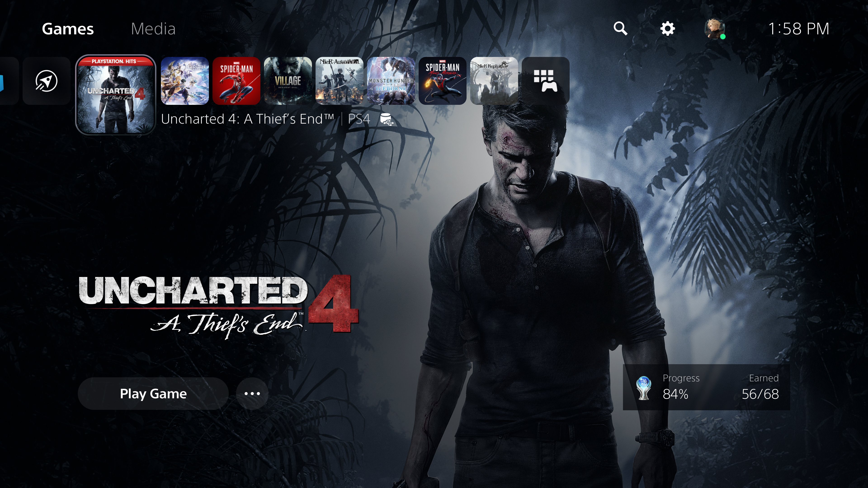
Task: Click the Earned 56/68 trophy count
Action: click(x=760, y=387)
